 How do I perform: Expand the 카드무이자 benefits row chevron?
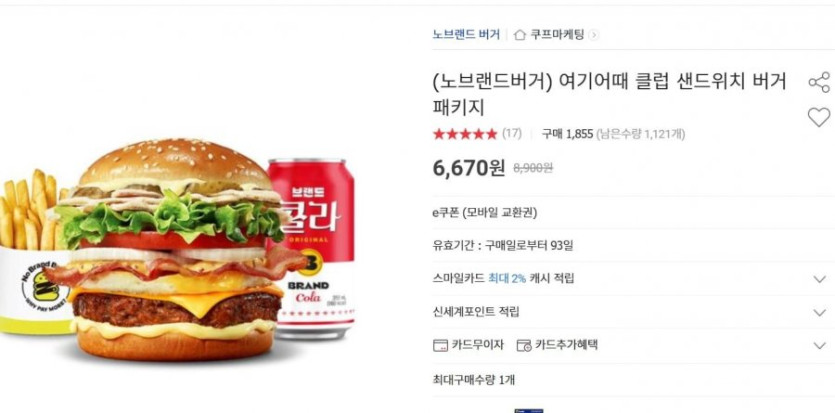[x=820, y=345]
